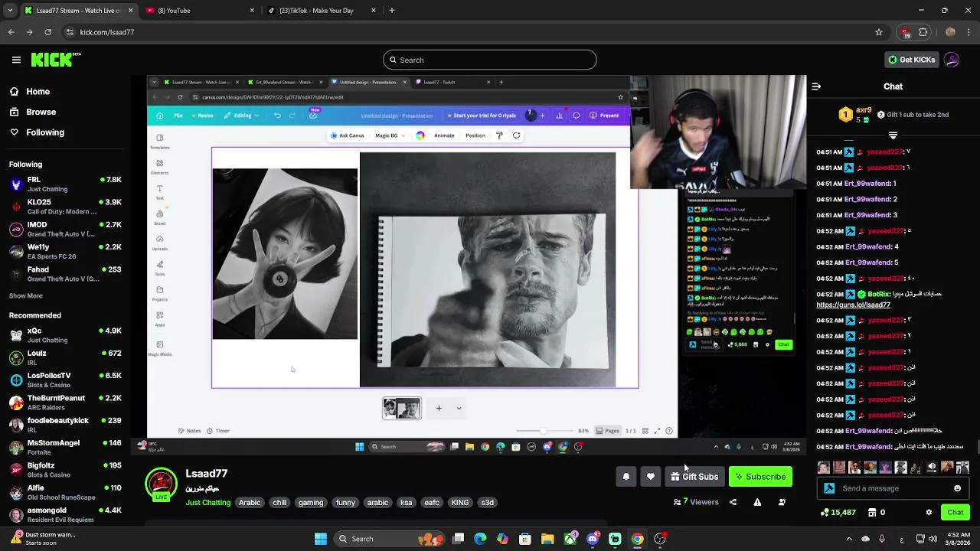Send message with green Chat button
This screenshot has width=980, height=551.
tap(955, 513)
